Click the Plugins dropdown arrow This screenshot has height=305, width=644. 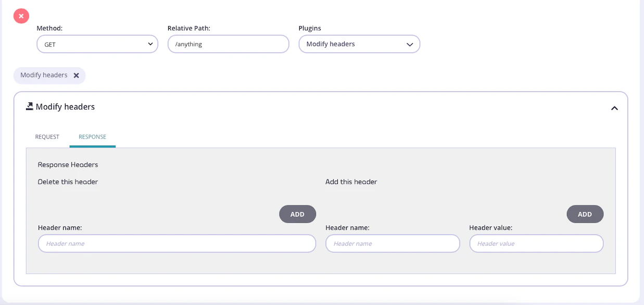pyautogui.click(x=410, y=44)
